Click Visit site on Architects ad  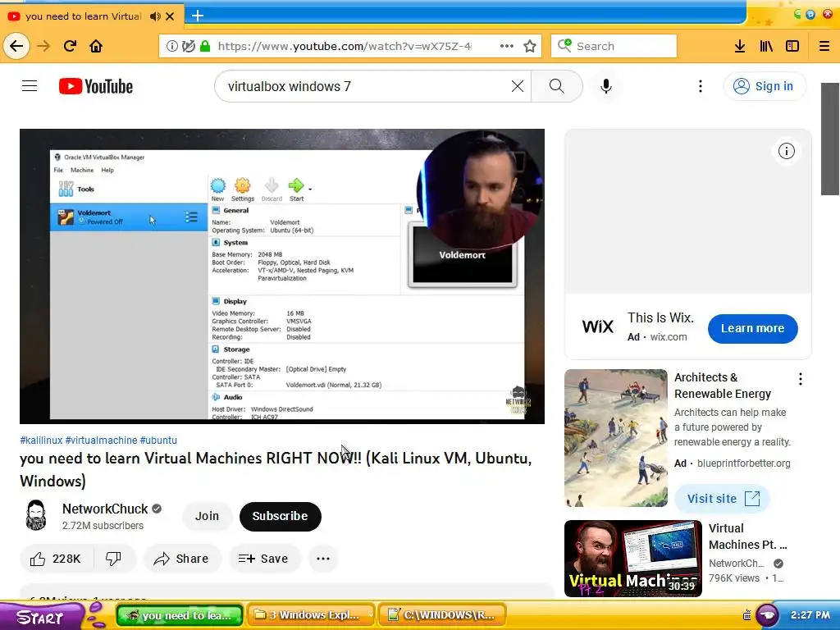click(723, 499)
